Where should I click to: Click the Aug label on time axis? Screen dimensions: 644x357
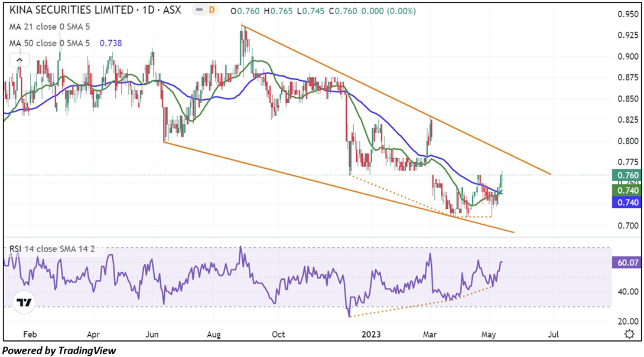click(214, 335)
